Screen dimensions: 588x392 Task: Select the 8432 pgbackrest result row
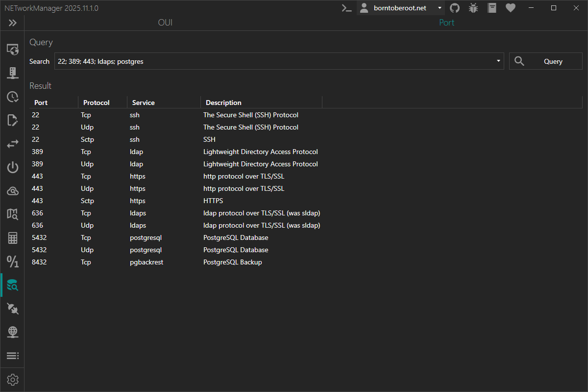(x=147, y=262)
